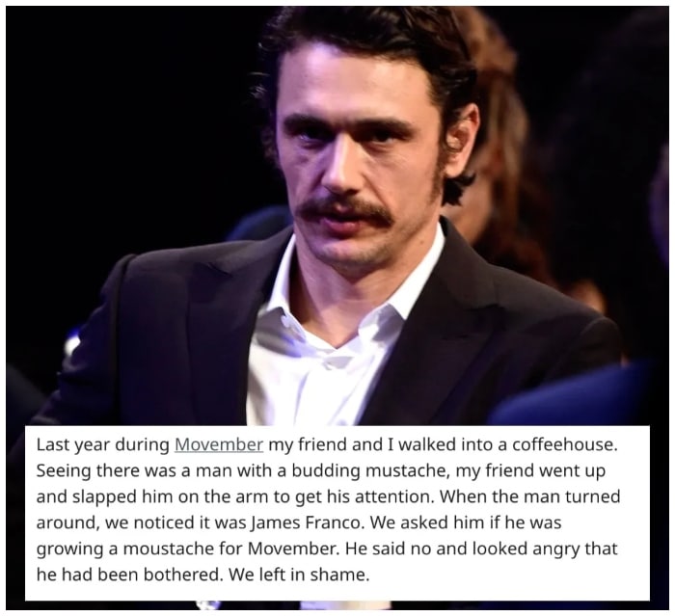Click the man's mustache in the photo
Viewport: 675px width, 616px height.
tap(341, 211)
